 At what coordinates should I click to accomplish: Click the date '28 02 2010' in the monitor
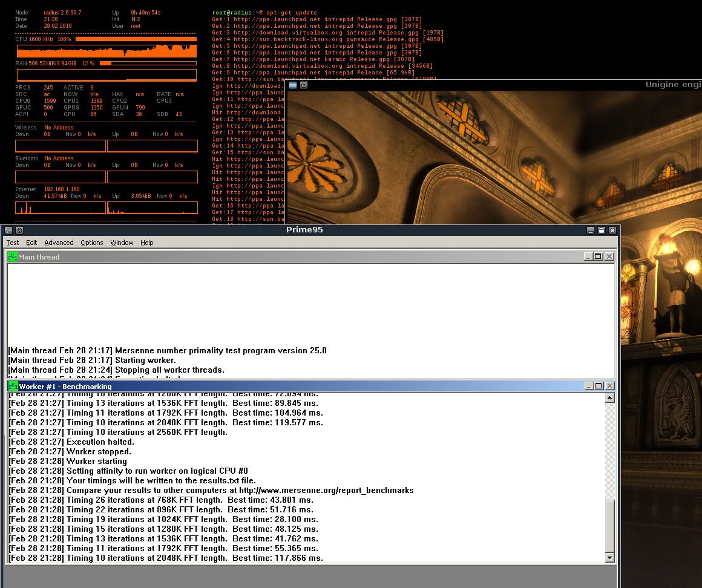pyautogui.click(x=57, y=26)
